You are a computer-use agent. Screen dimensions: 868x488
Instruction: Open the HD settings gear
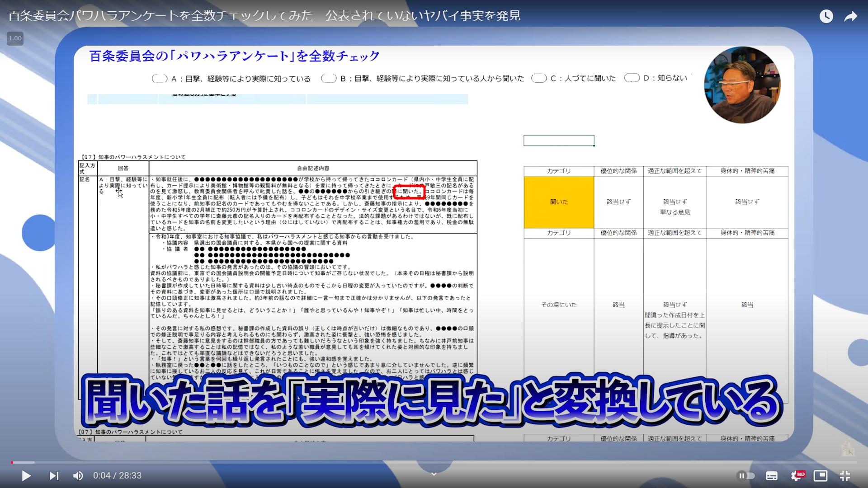[x=797, y=475]
